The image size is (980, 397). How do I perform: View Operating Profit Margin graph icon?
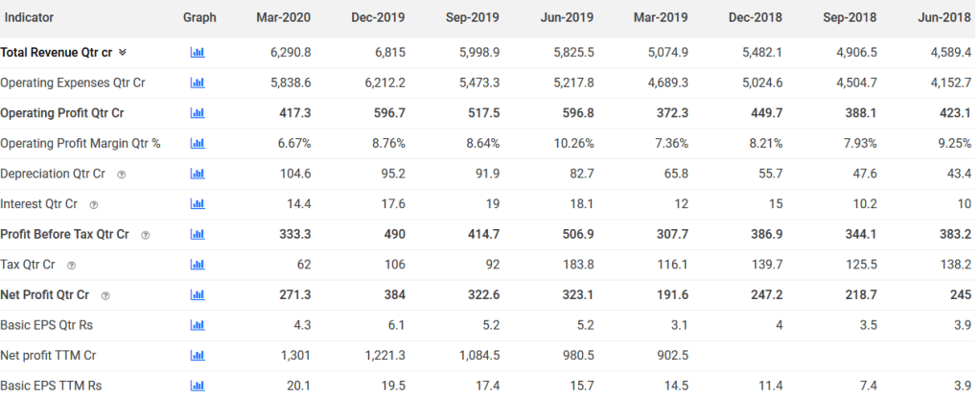198,144
